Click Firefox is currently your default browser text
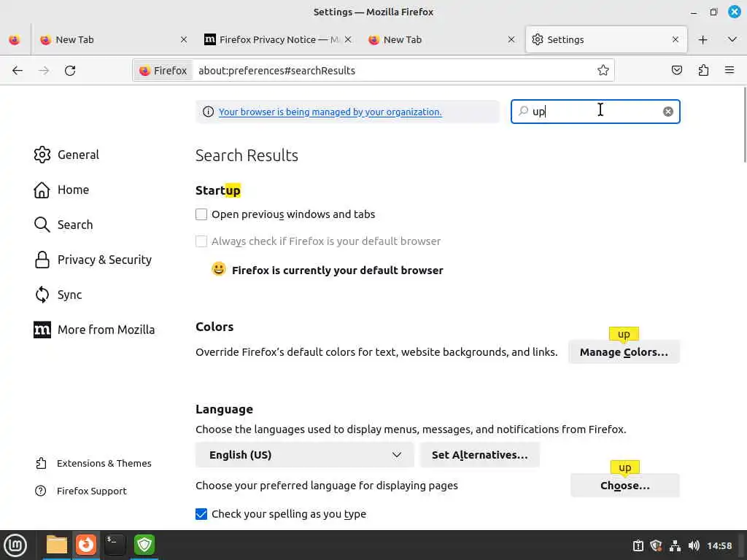Viewport: 747px width, 560px height. tap(337, 271)
